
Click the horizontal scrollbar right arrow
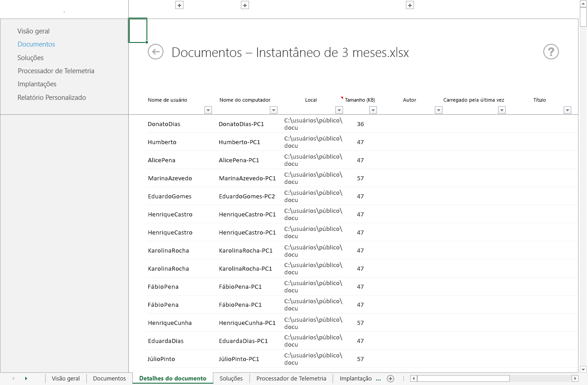click(575, 379)
